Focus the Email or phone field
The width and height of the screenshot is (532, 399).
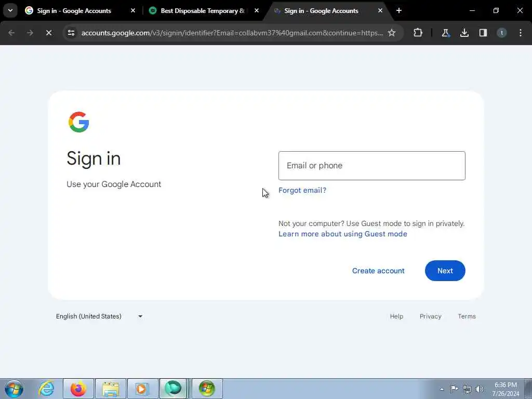click(371, 166)
